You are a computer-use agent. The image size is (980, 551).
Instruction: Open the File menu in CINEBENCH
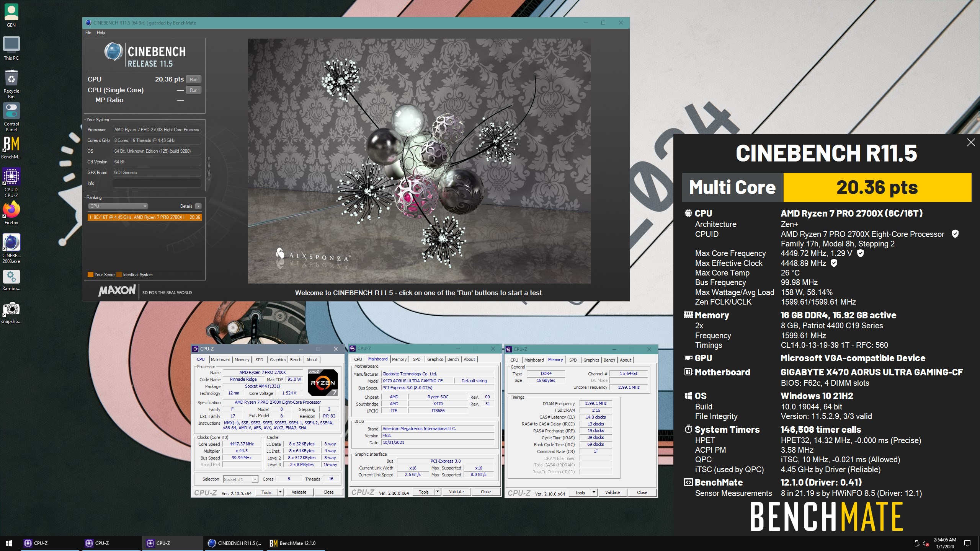click(x=88, y=33)
